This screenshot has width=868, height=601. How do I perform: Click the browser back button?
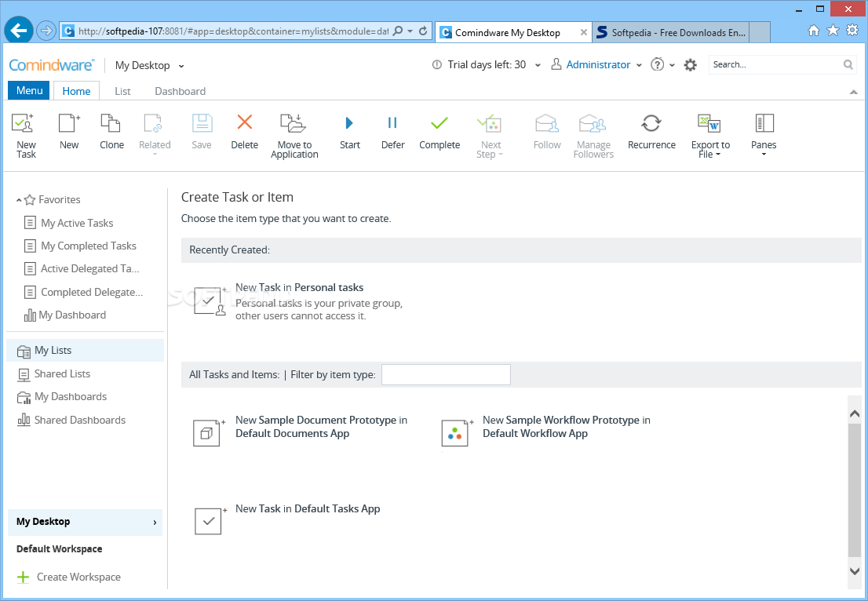pyautogui.click(x=20, y=31)
